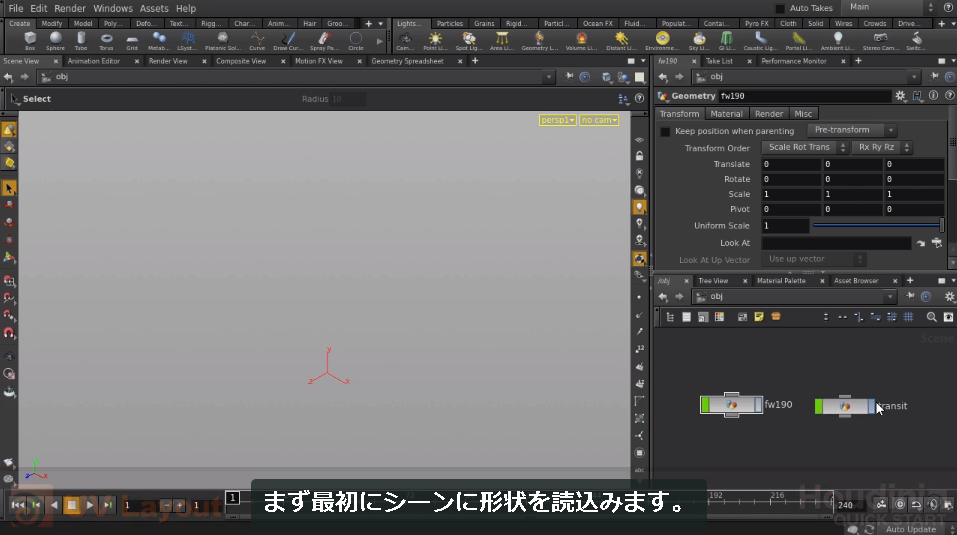This screenshot has width=957, height=535.
Task: Adjust the Uniform Scale slider
Action: point(876,226)
